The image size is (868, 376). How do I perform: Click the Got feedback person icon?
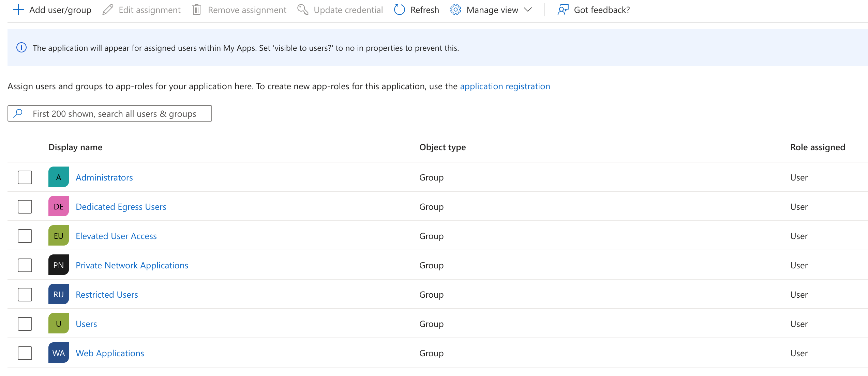(563, 10)
